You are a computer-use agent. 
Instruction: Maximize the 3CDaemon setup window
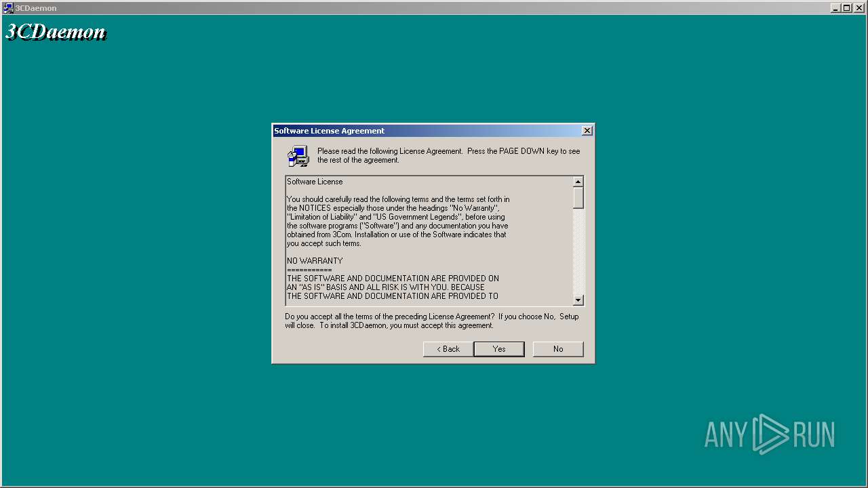[846, 8]
